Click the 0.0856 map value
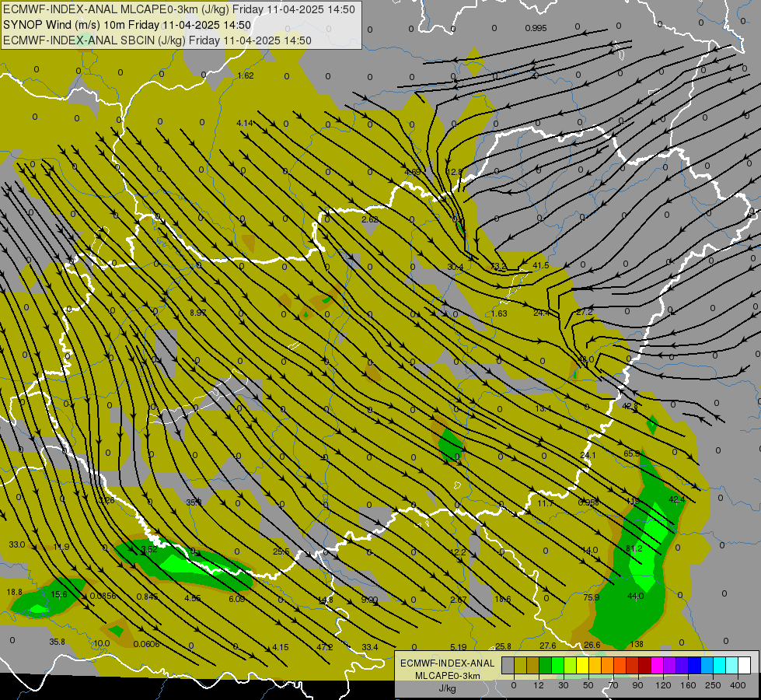The width and height of the screenshot is (761, 700). click(103, 596)
